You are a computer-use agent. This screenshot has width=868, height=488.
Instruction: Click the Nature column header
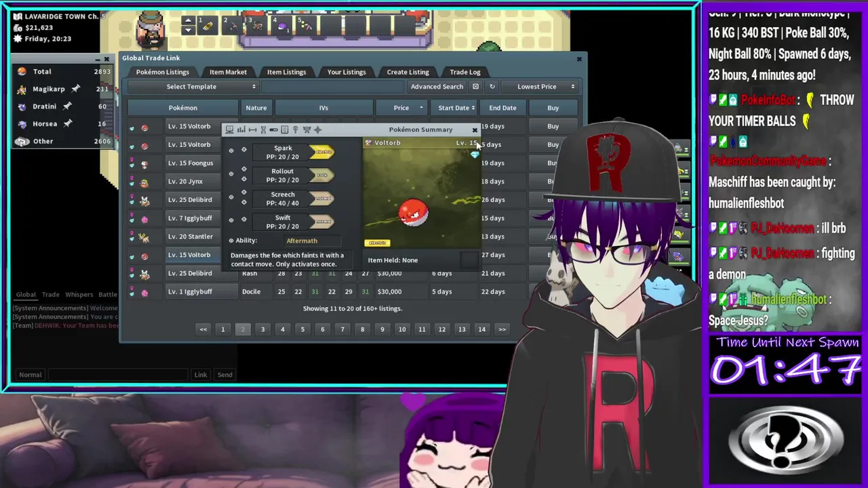[256, 108]
